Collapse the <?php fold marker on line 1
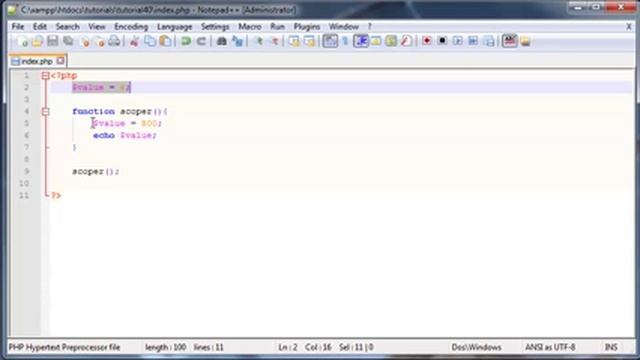 tap(45, 76)
